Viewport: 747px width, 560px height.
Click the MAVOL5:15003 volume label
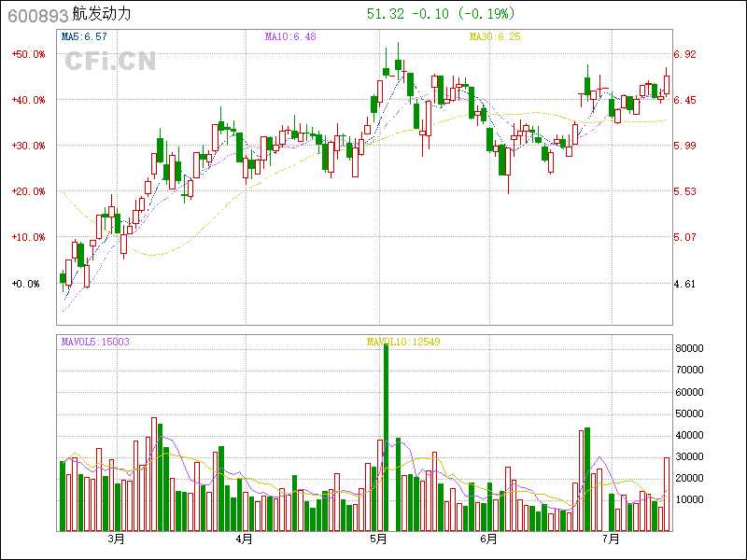point(94,342)
